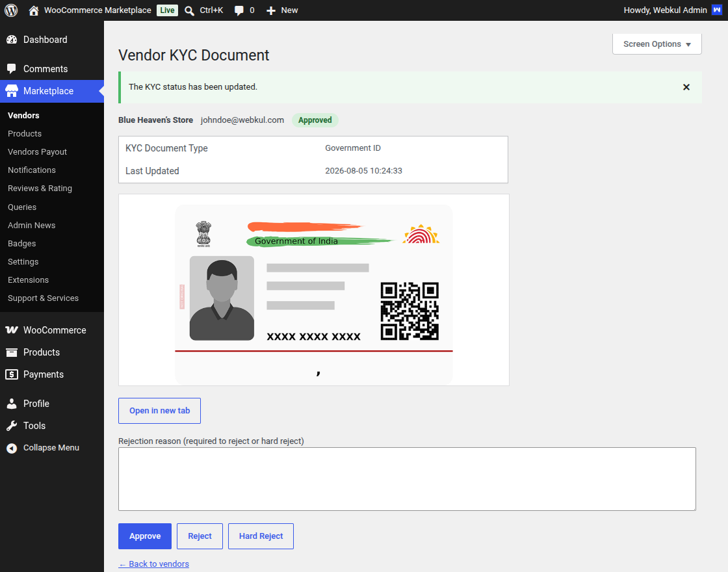The height and width of the screenshot is (572, 728).
Task: Click the WooCommerce menu label
Action: 55,330
